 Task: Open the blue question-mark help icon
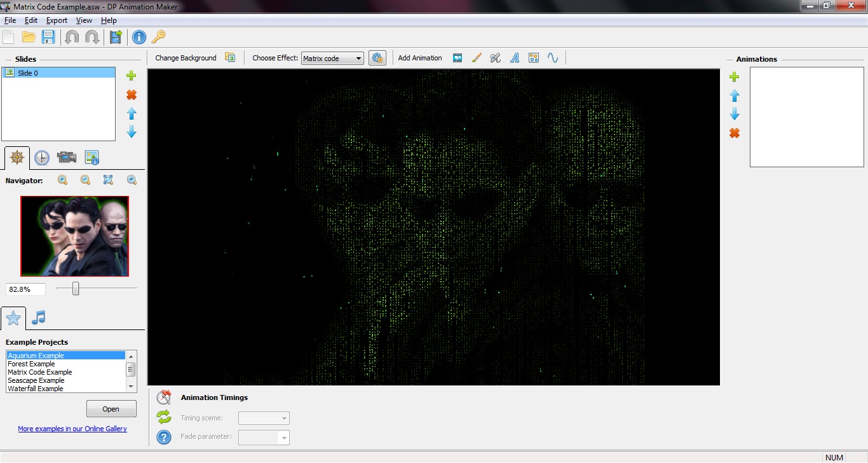click(x=164, y=438)
